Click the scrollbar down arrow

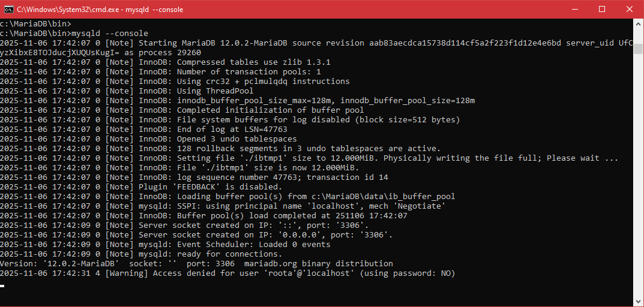[x=639, y=301]
